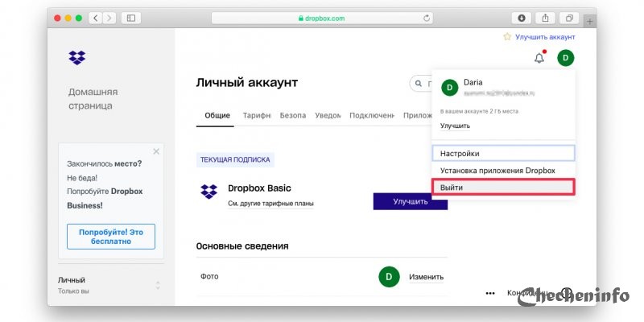Click the Личный аккаунт heading
This screenshot has height=322, width=644.
(247, 83)
